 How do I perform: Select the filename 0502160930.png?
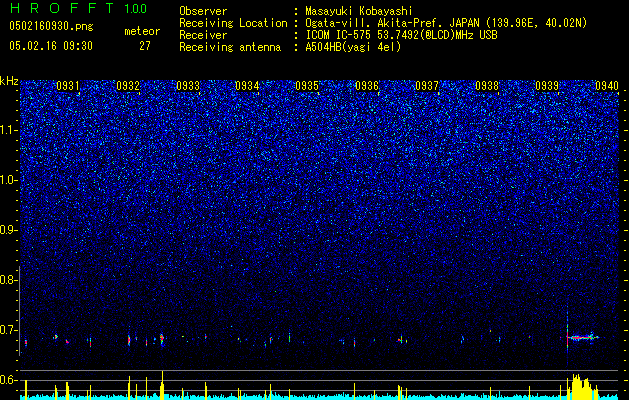[x=51, y=26]
